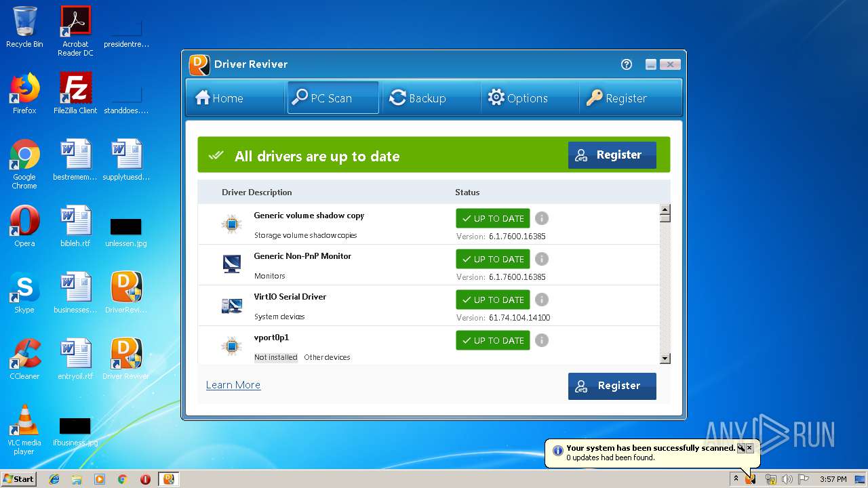Viewport: 868px width, 488px height.
Task: Close the scan notification balloon
Action: tap(749, 448)
